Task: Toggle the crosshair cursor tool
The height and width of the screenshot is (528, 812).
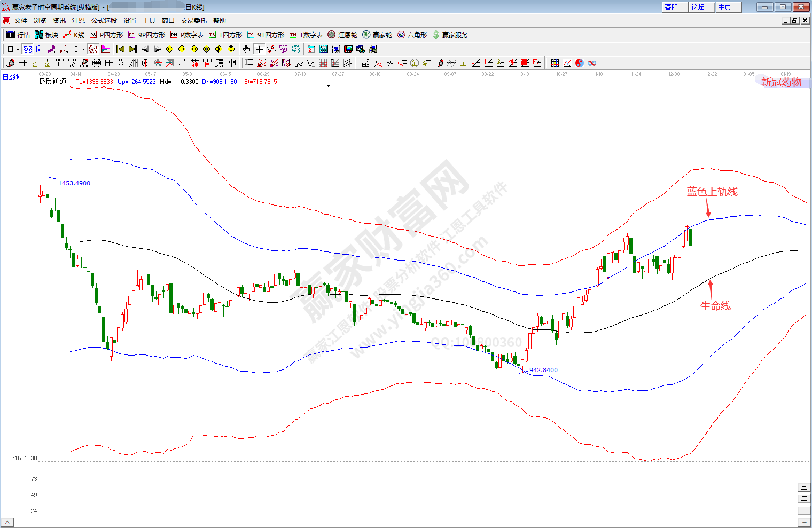Action: (259, 49)
